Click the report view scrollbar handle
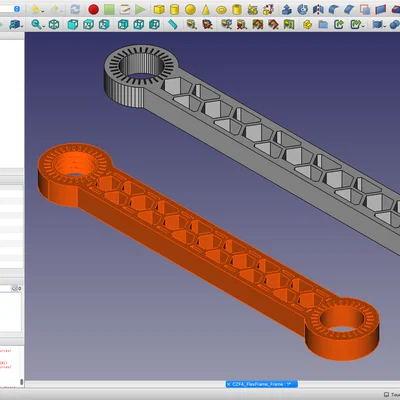This screenshot has width=400, height=400. (22, 382)
